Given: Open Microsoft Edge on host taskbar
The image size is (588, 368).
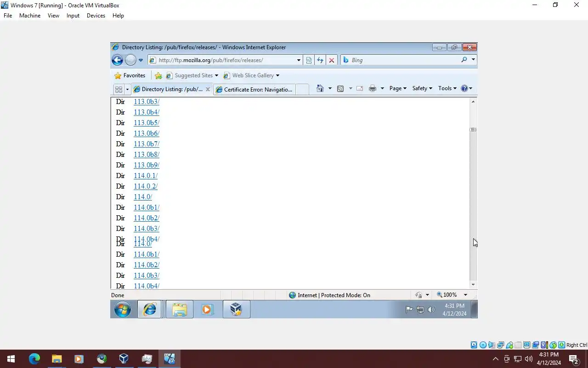Looking at the screenshot, I should pyautogui.click(x=34, y=359).
